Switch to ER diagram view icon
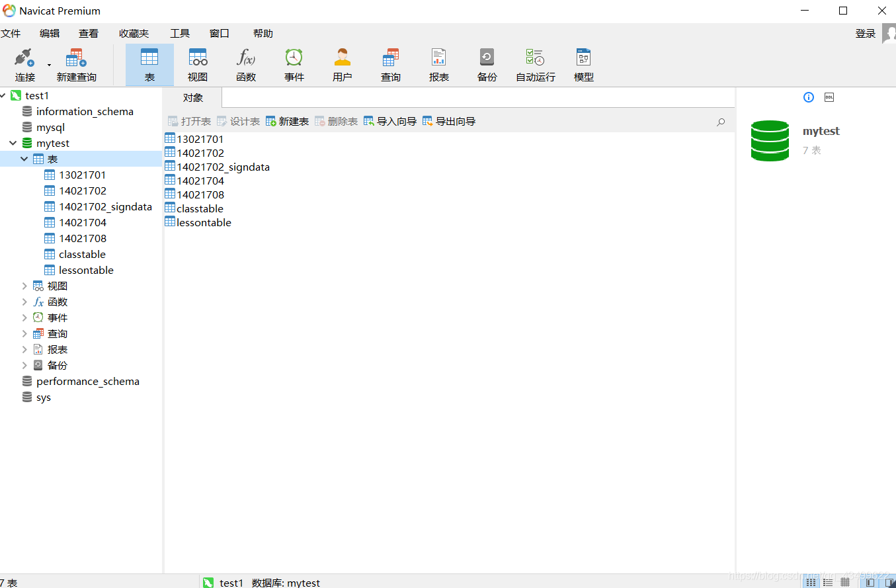The width and height of the screenshot is (896, 588). click(x=845, y=582)
